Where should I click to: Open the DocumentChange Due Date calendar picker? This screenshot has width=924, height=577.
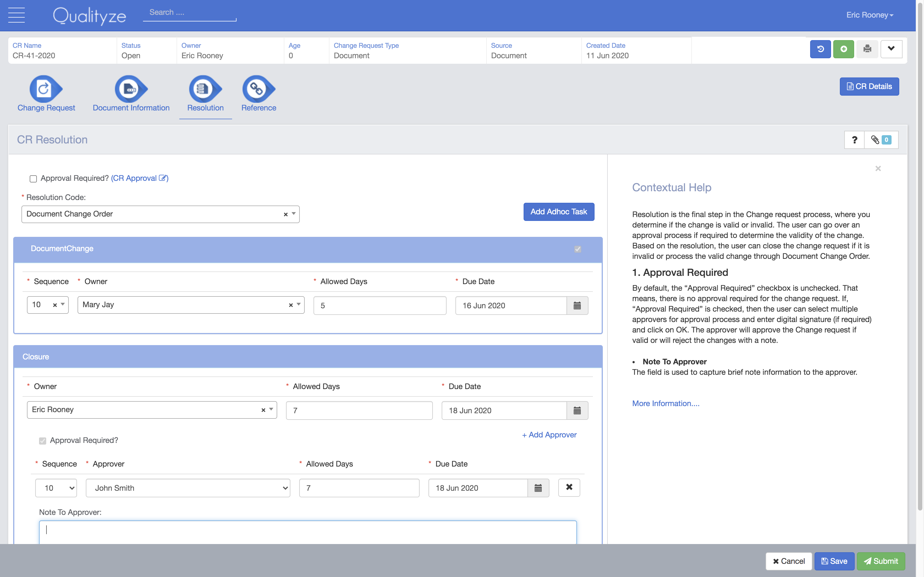(578, 305)
